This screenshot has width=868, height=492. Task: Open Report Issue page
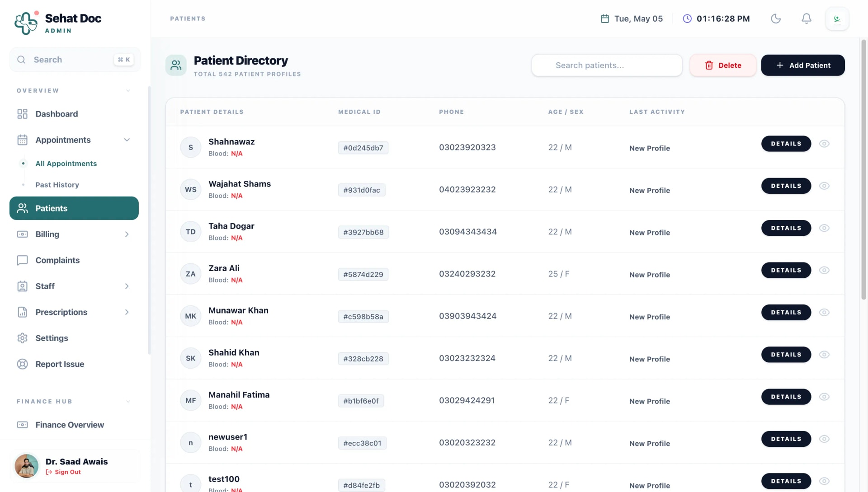coord(74,364)
